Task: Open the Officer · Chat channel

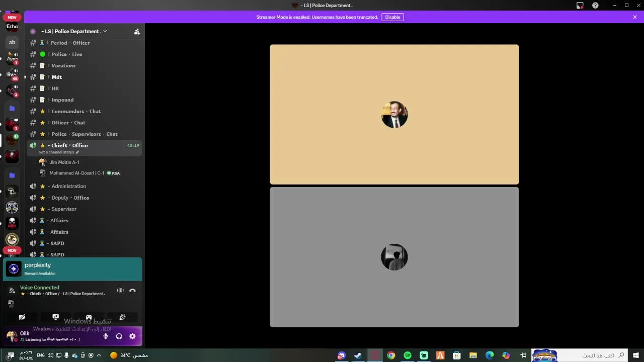Action: [x=84, y=123]
